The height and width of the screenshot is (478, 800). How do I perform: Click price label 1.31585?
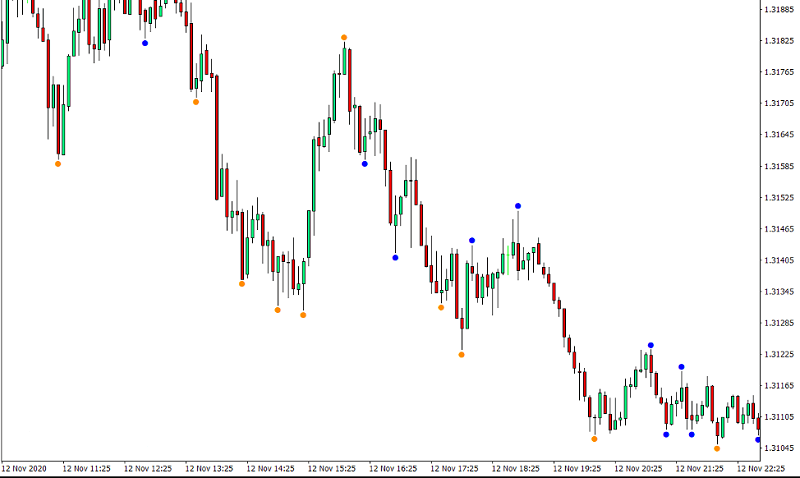pyautogui.click(x=779, y=166)
